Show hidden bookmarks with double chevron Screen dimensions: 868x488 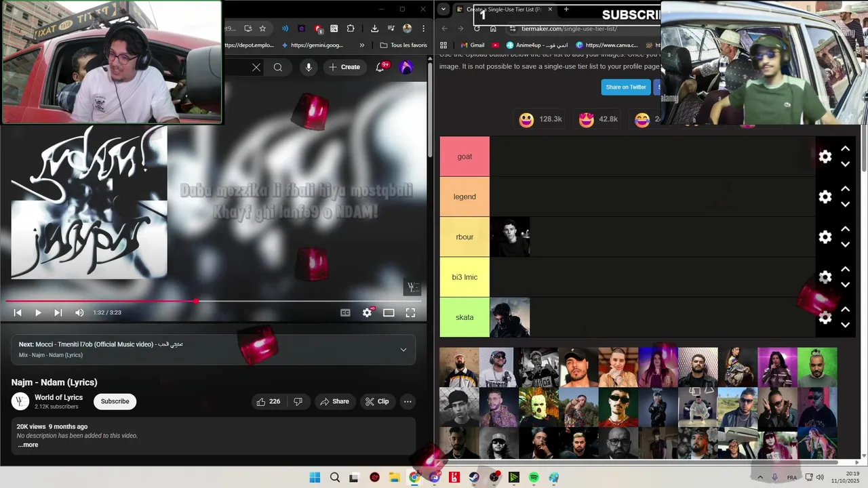pyautogui.click(x=361, y=45)
